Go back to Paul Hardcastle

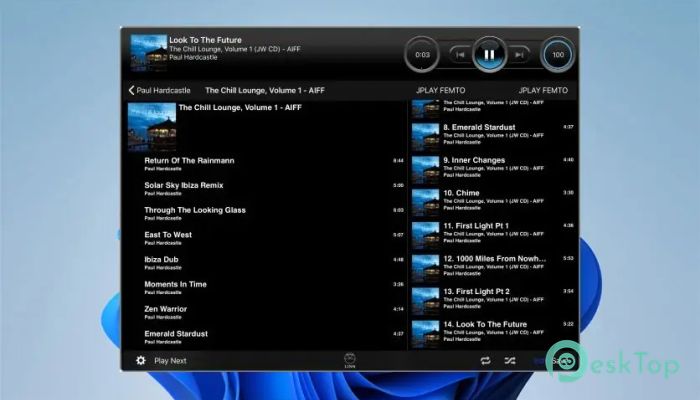(159, 90)
